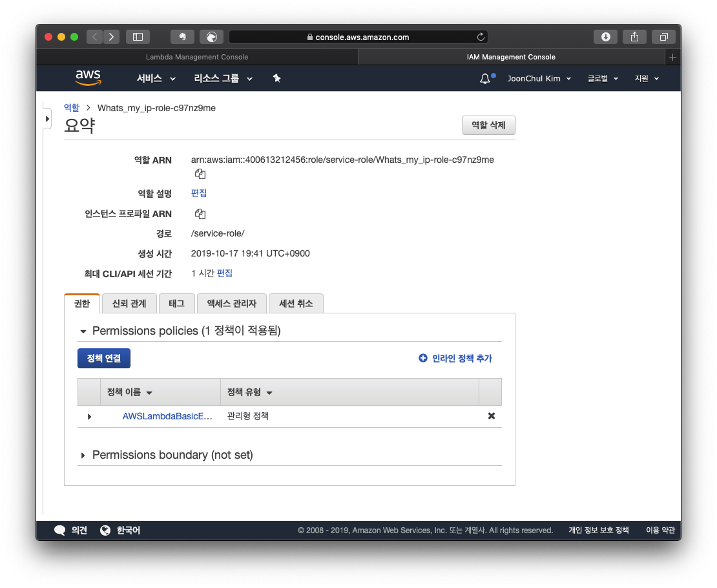Add a new Safari tab with plus
Screen dimensions: 717x588
point(672,57)
